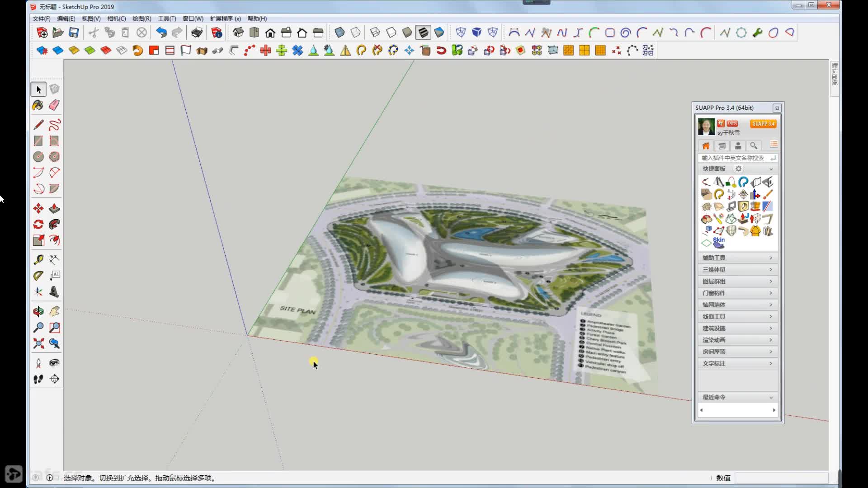Image resolution: width=868 pixels, height=488 pixels.
Task: Save the model with floppy icon
Action: coord(74,33)
